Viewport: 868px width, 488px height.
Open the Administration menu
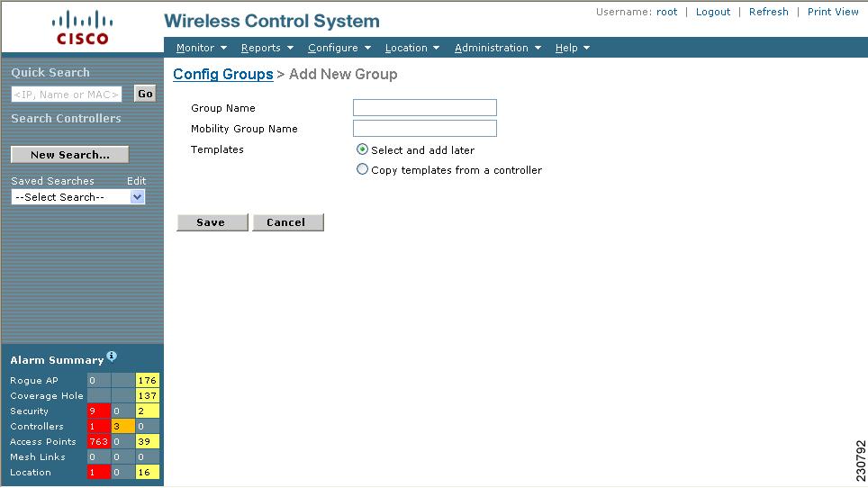pyautogui.click(x=498, y=48)
